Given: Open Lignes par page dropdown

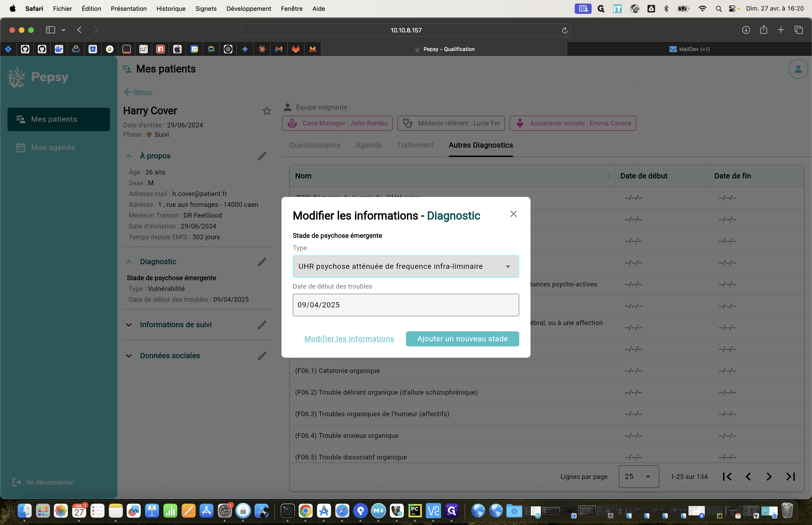Looking at the screenshot, I should click(639, 477).
